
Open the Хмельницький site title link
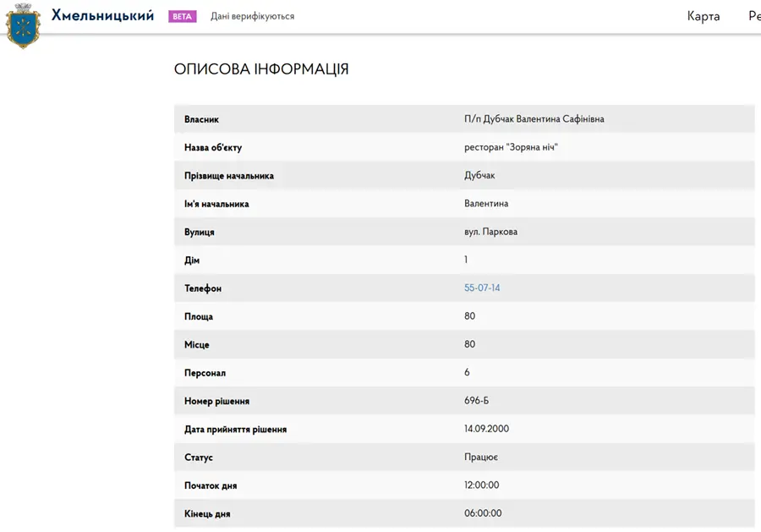pyautogui.click(x=102, y=16)
